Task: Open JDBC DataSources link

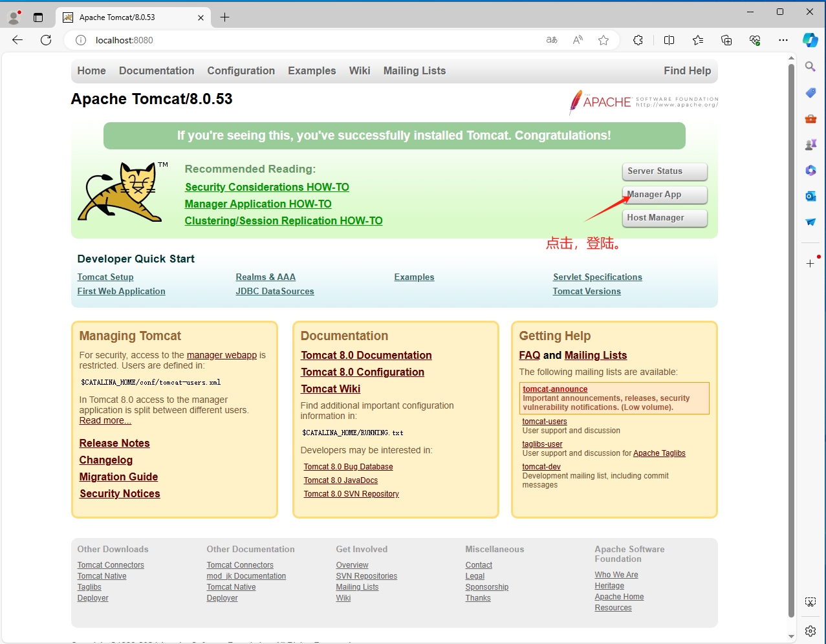Action: tap(275, 291)
